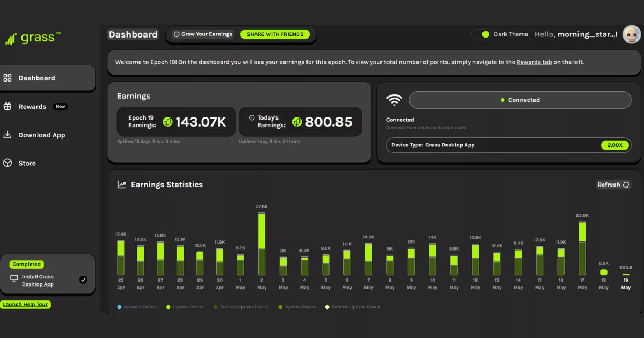This screenshot has height=338, width=644.
Task: Click the grass logo icon
Action: (11, 39)
